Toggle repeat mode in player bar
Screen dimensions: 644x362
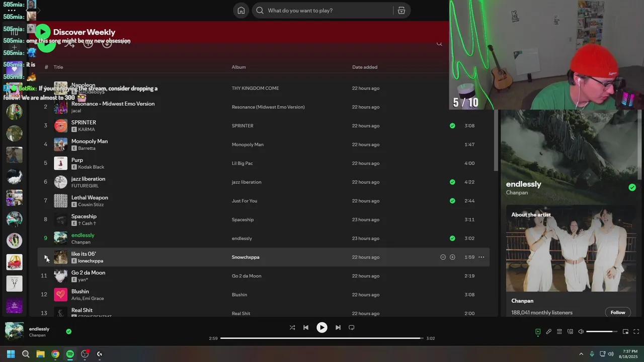[x=352, y=327]
